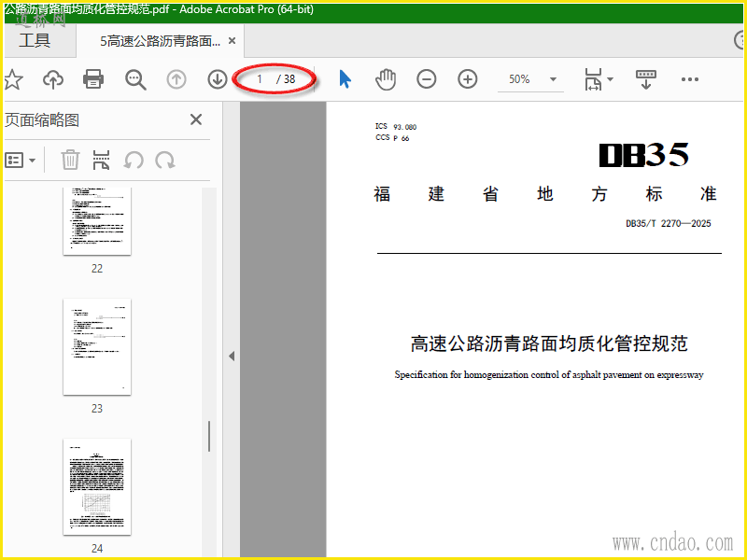Click the thumbnail label 23
Viewport: 747px width, 560px height.
[x=97, y=409]
